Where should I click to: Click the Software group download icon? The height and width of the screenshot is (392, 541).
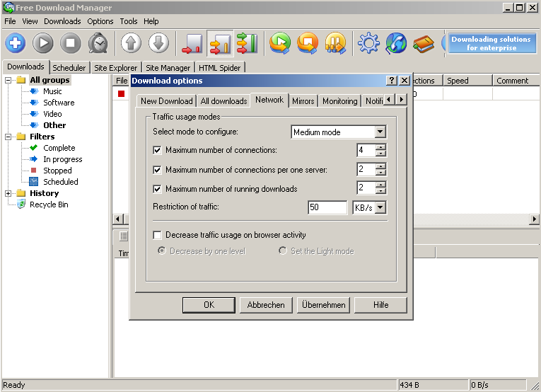[34, 103]
